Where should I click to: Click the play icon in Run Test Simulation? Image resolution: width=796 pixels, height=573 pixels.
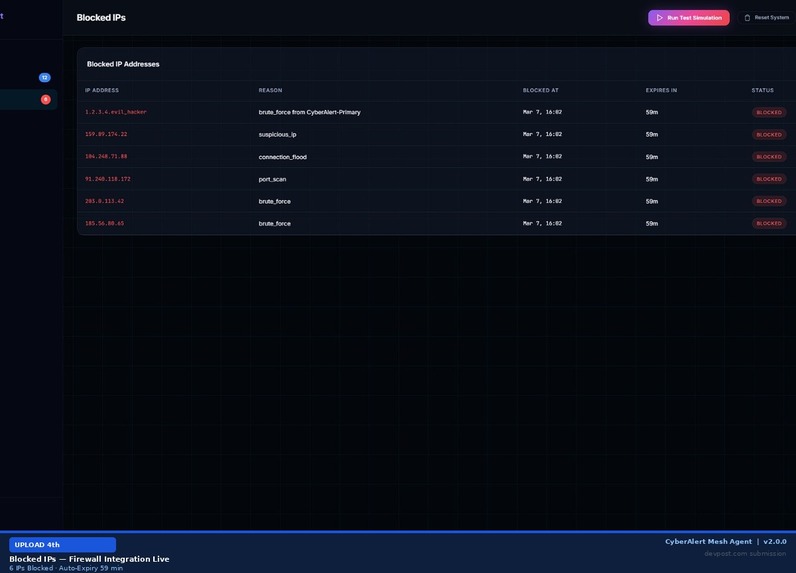659,18
